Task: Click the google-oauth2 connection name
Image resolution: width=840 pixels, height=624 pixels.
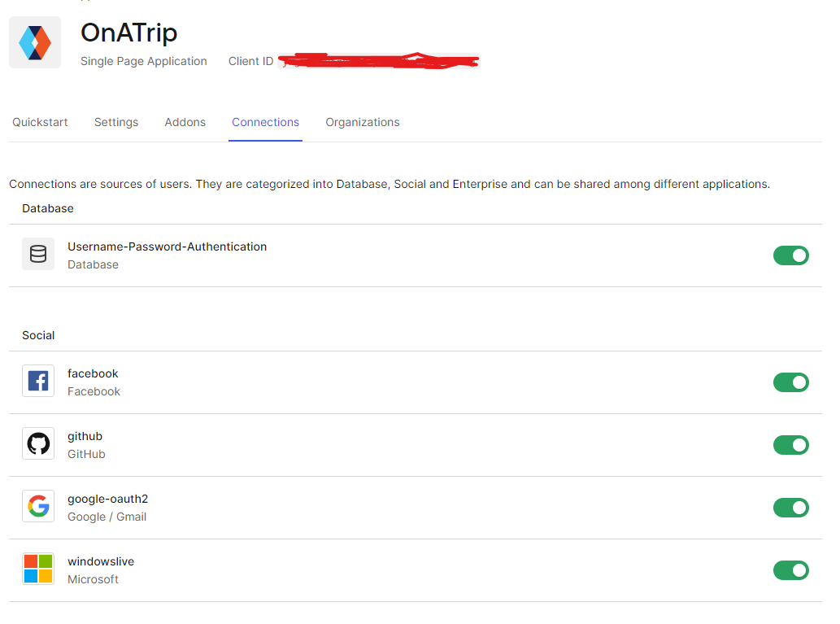Action: (x=107, y=499)
